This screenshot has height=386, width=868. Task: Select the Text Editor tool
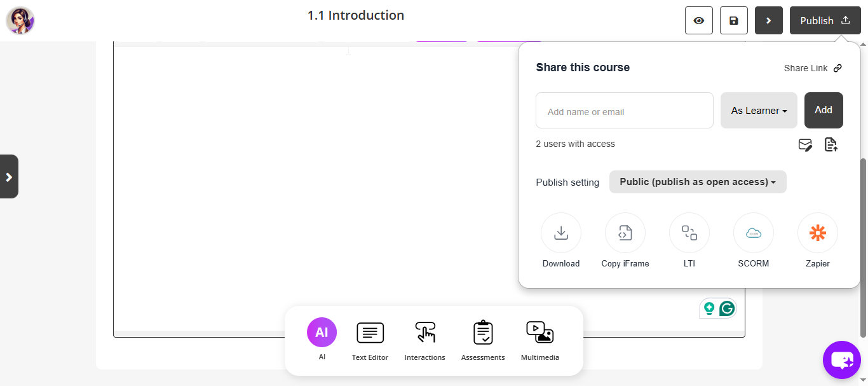tap(370, 333)
